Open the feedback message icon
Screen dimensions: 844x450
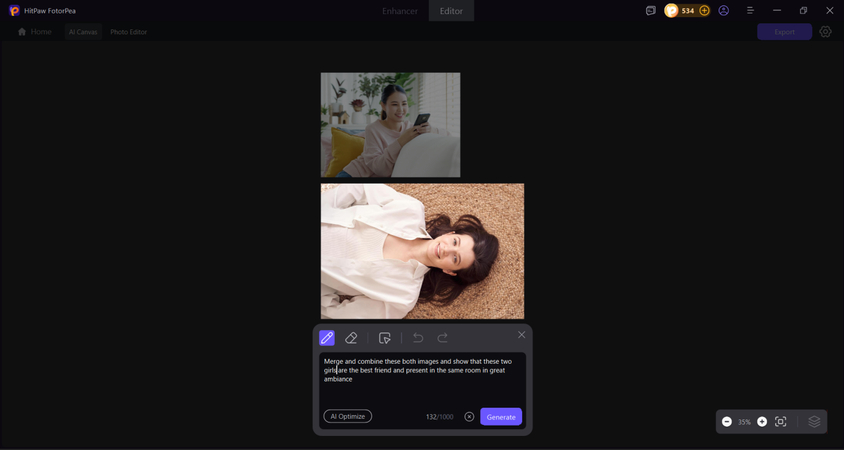651,10
